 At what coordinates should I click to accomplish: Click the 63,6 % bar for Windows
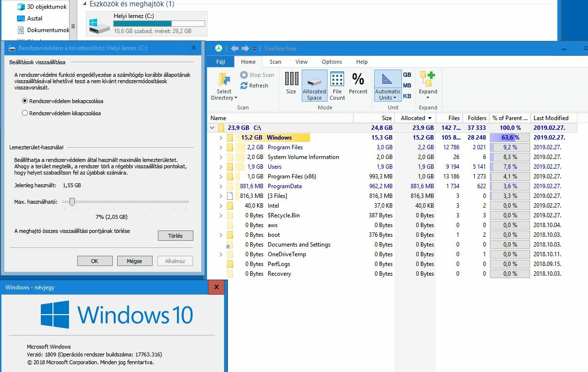pyautogui.click(x=510, y=138)
